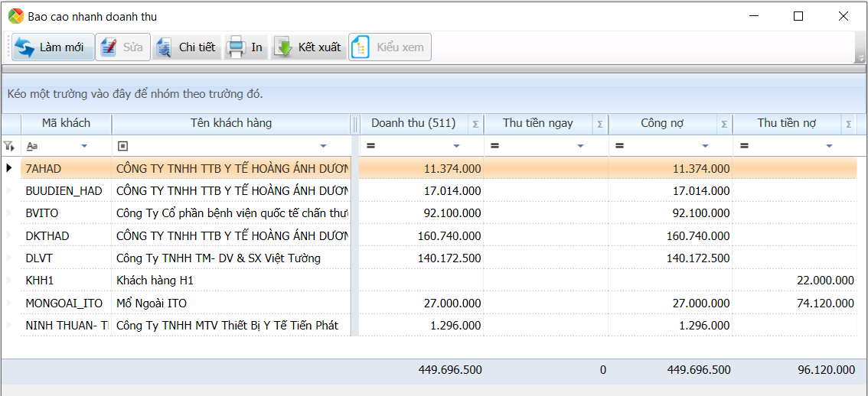Click the sigma icon in Công nợ header
Viewport: 868px width, 396px height.
[x=723, y=124]
